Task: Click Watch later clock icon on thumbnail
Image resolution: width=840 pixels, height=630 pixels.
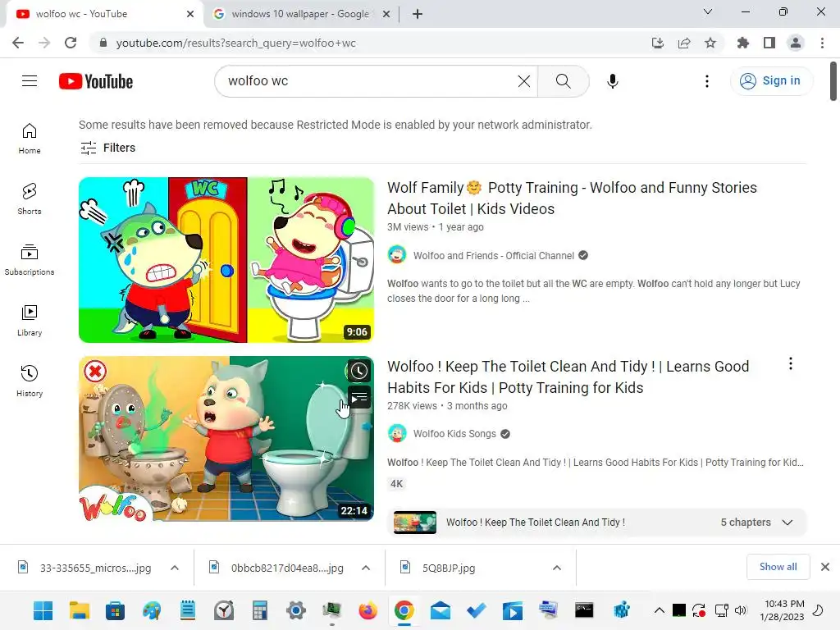Action: 358,371
